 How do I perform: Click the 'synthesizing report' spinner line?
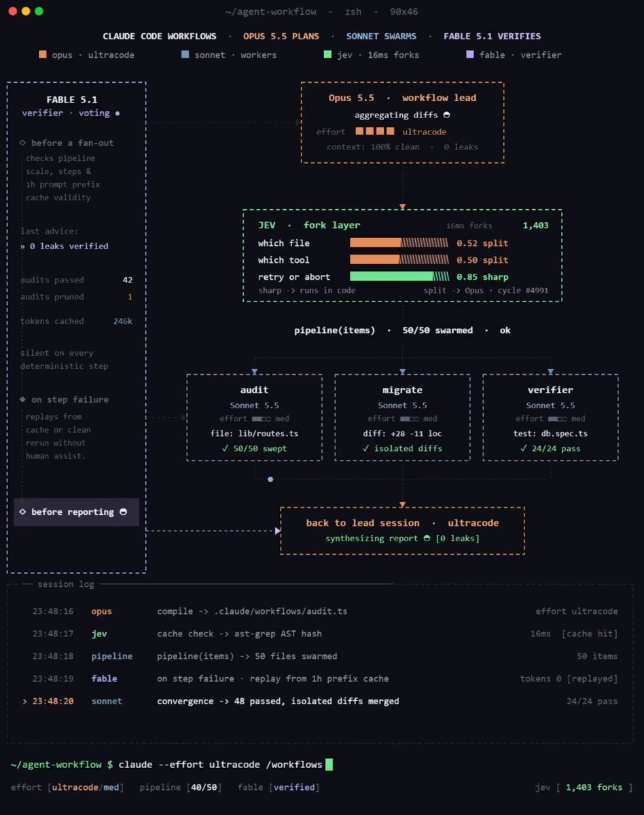click(x=402, y=539)
